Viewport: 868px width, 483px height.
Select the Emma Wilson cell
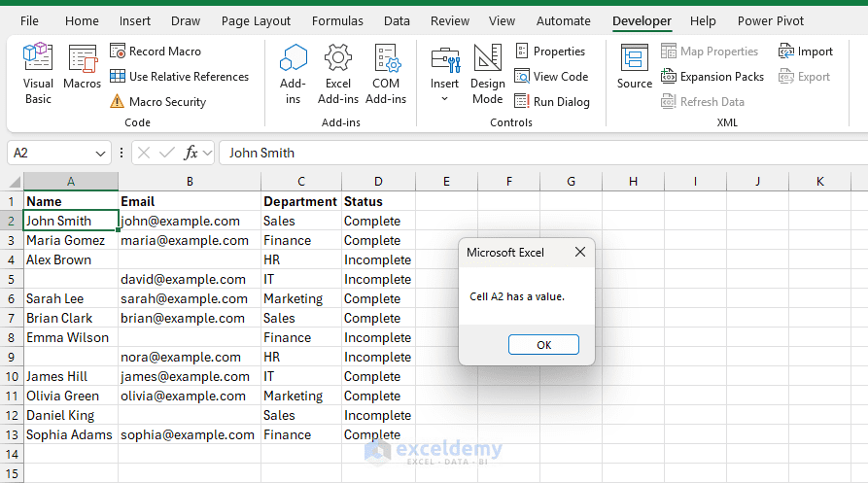[x=71, y=337]
